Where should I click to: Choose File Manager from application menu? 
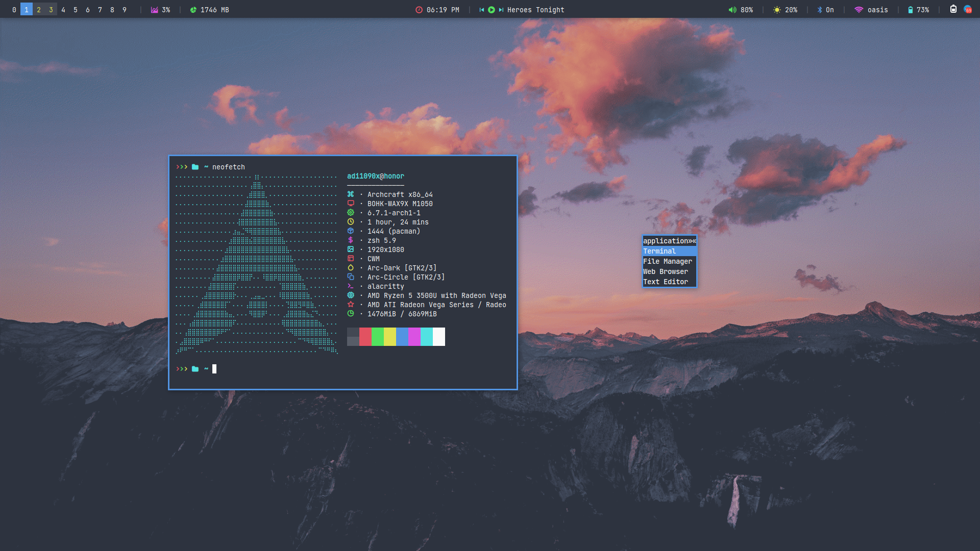click(669, 261)
